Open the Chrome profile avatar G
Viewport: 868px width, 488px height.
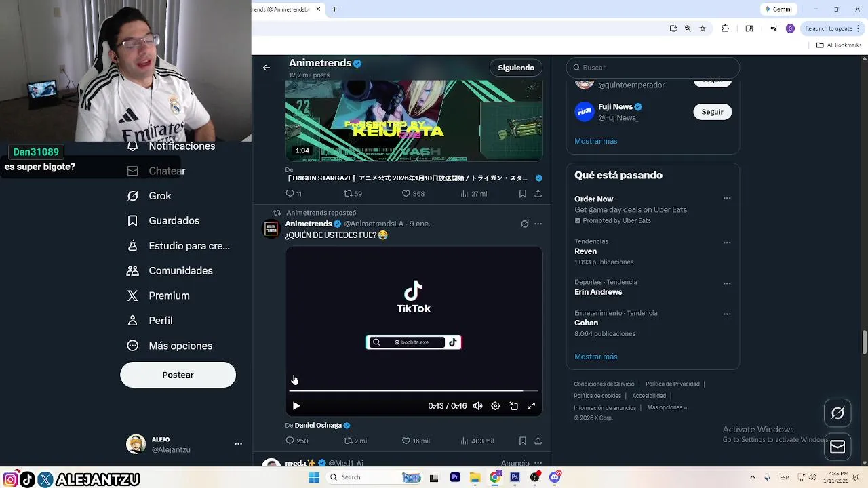pos(790,28)
